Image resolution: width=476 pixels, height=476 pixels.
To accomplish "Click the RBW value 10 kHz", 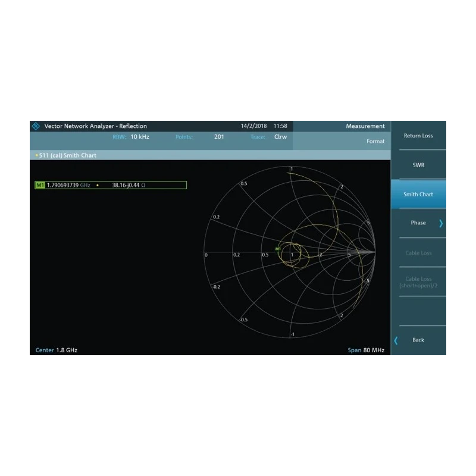I will pos(140,137).
